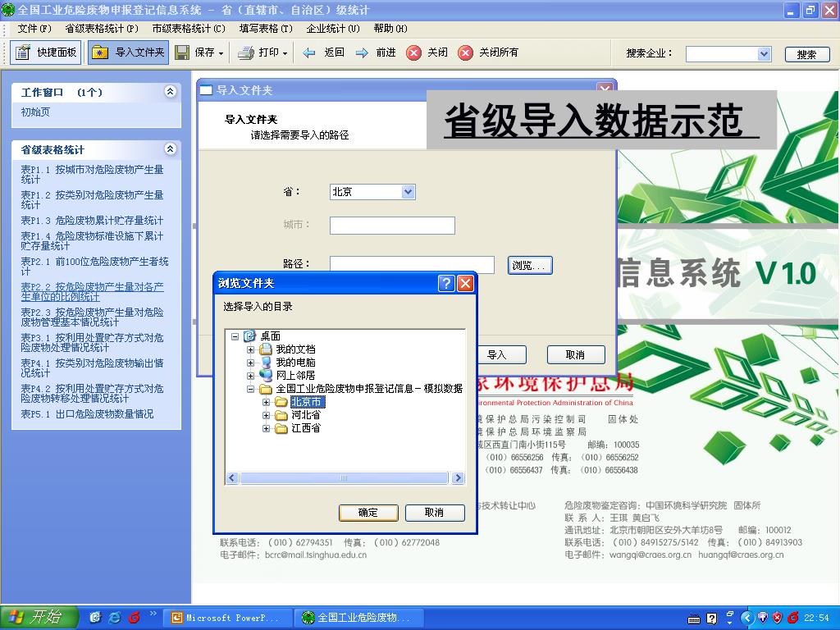Click the help button in 浏览文件夹 dialog
Image resolution: width=840 pixels, height=630 pixels.
click(x=445, y=283)
